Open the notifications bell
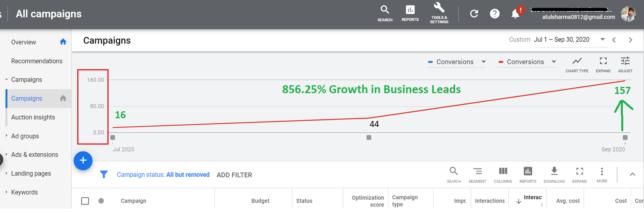644x213 pixels. click(x=515, y=14)
